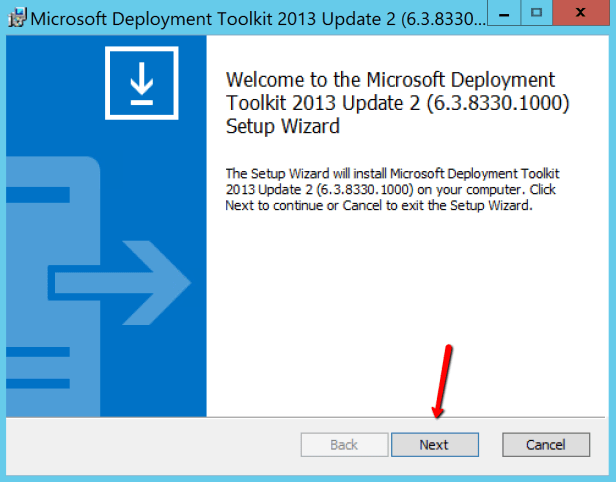Click the Next button
The height and width of the screenshot is (482, 616).
coord(434,445)
